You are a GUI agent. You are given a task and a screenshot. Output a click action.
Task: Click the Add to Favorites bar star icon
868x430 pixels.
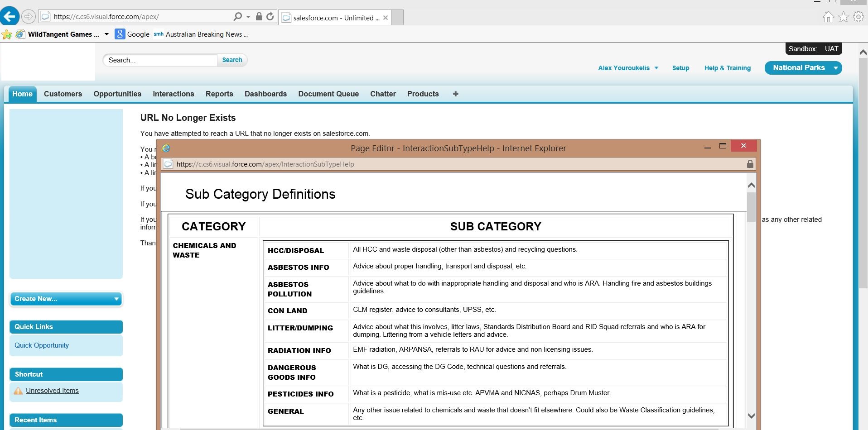click(x=7, y=34)
